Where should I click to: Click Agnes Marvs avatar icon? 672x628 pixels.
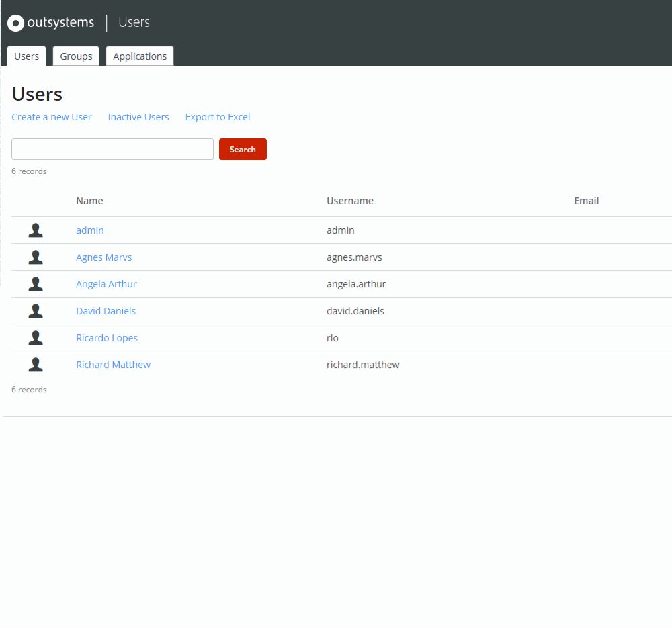click(35, 257)
